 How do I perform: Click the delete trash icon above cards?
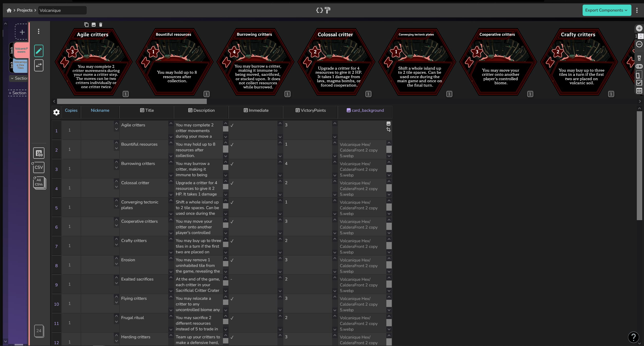101,25
